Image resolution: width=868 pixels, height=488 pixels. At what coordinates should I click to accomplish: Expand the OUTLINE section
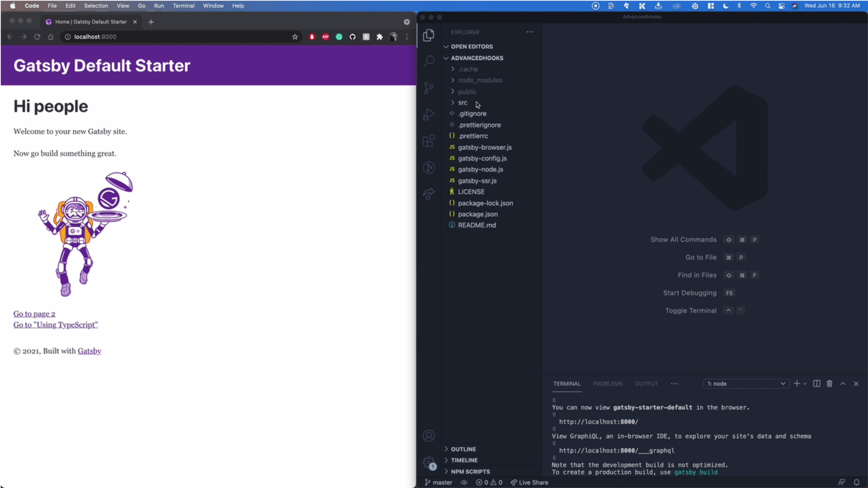coord(463,449)
